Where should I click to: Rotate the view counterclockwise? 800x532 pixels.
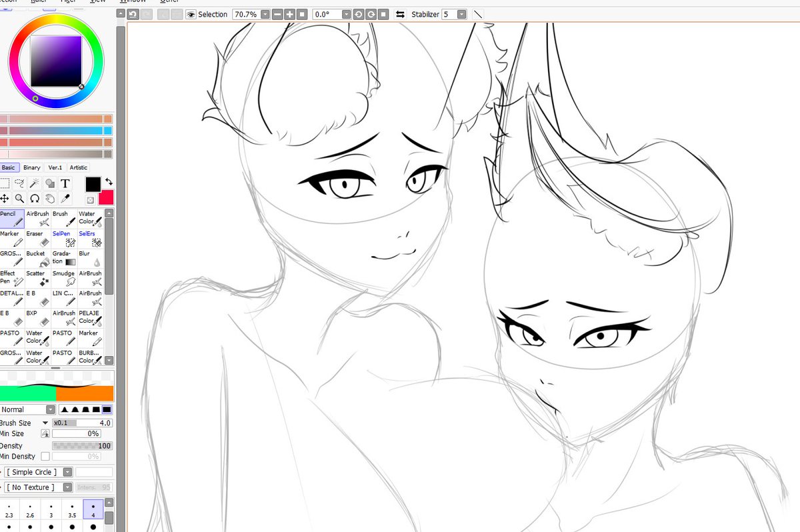click(x=359, y=14)
